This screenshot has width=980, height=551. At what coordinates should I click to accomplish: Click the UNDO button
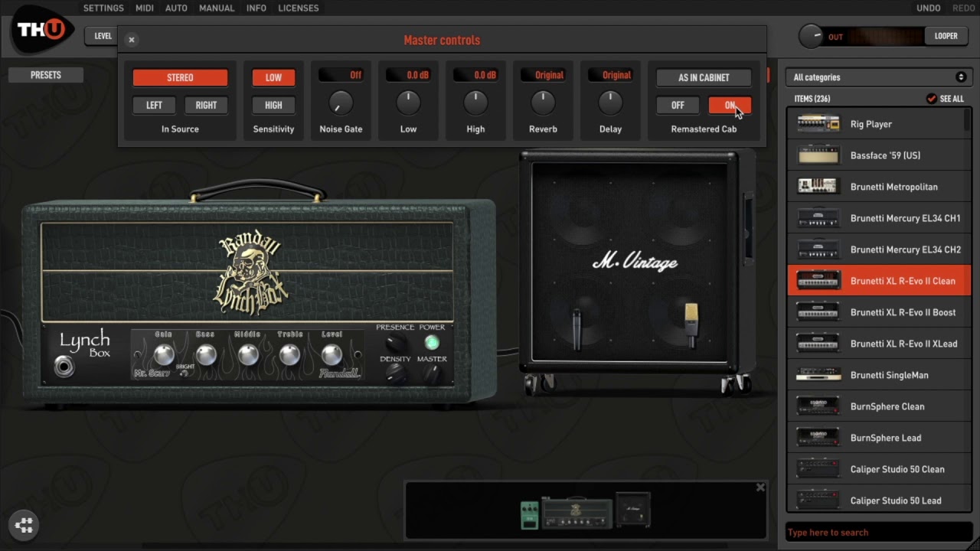click(929, 8)
